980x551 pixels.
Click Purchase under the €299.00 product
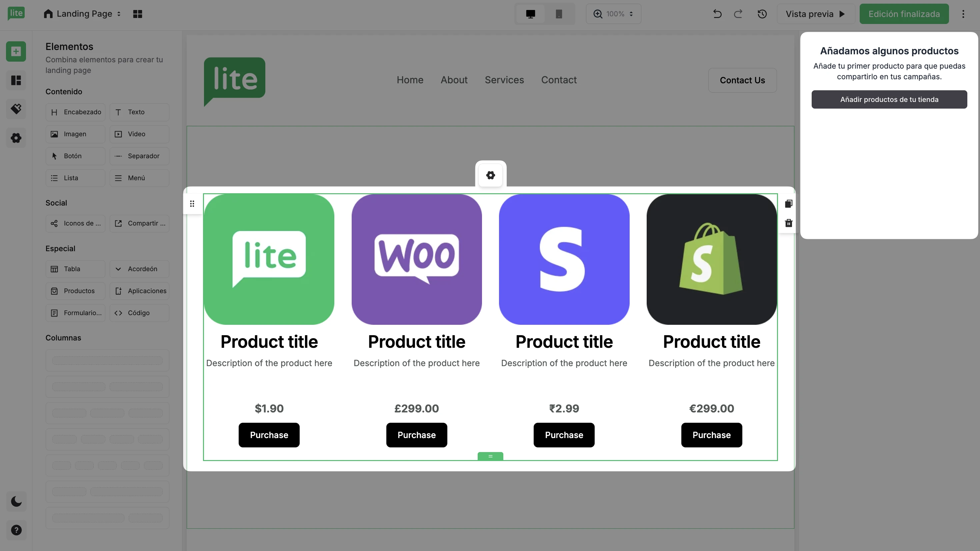tap(711, 435)
